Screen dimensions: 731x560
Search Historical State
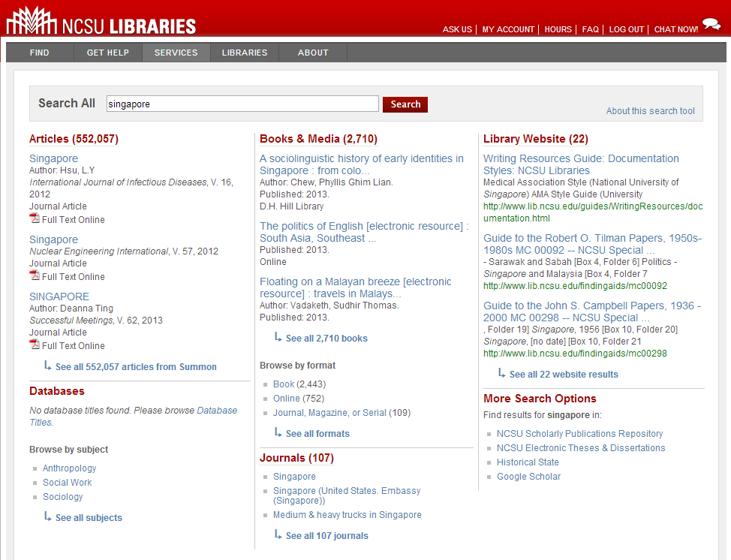(x=528, y=462)
